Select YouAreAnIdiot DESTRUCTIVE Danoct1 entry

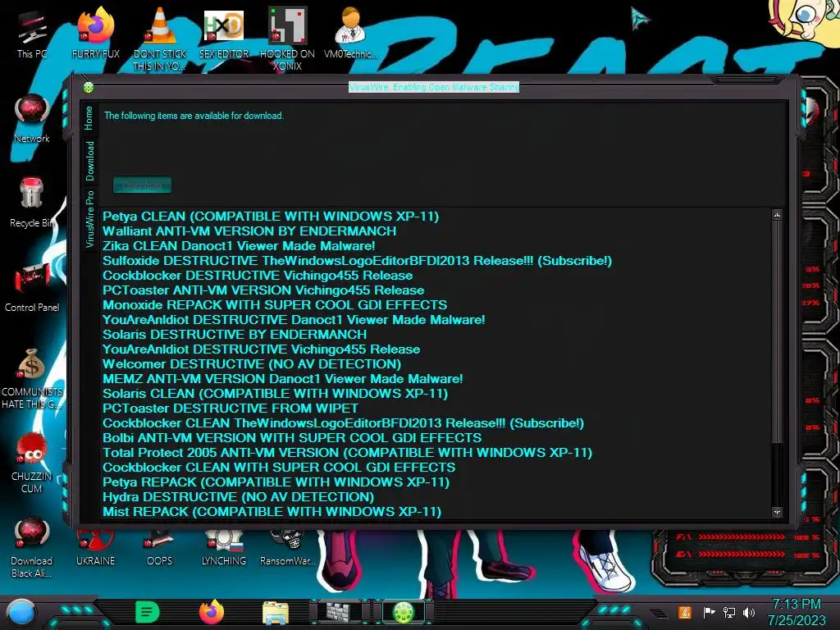pos(294,320)
